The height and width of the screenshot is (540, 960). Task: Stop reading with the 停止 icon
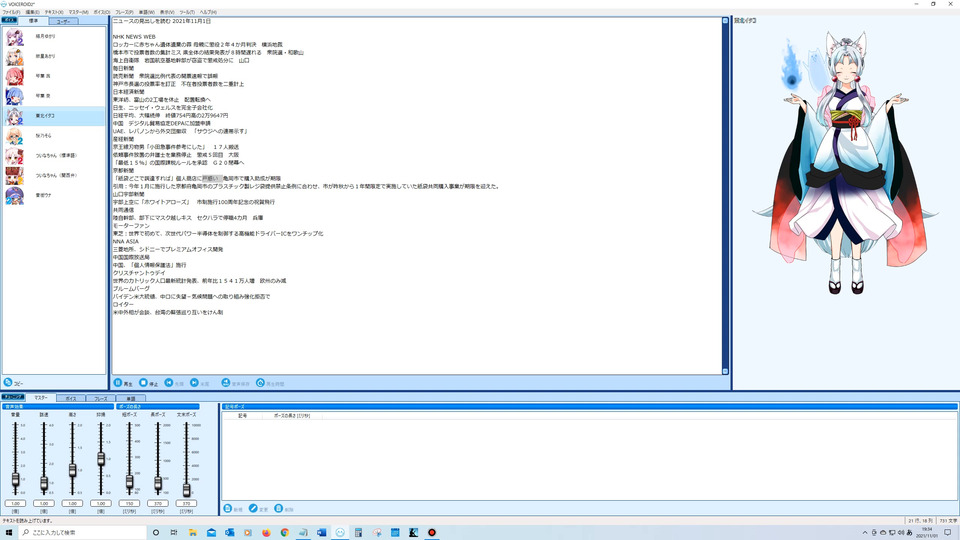pos(143,383)
